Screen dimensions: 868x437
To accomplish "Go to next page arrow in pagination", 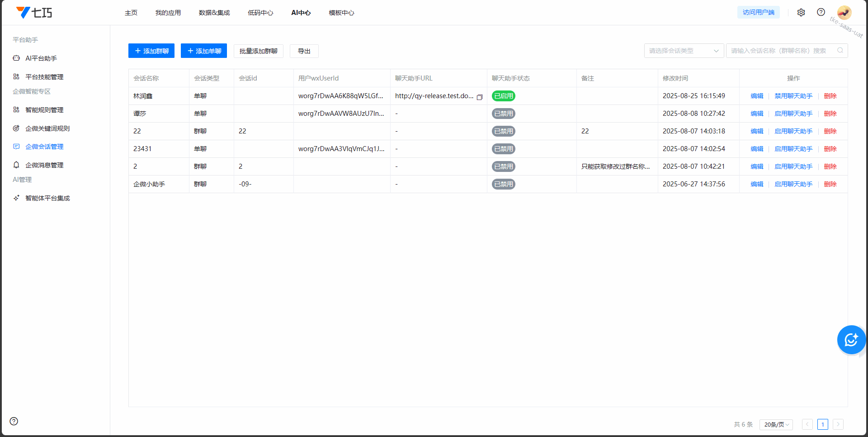I will click(x=838, y=424).
